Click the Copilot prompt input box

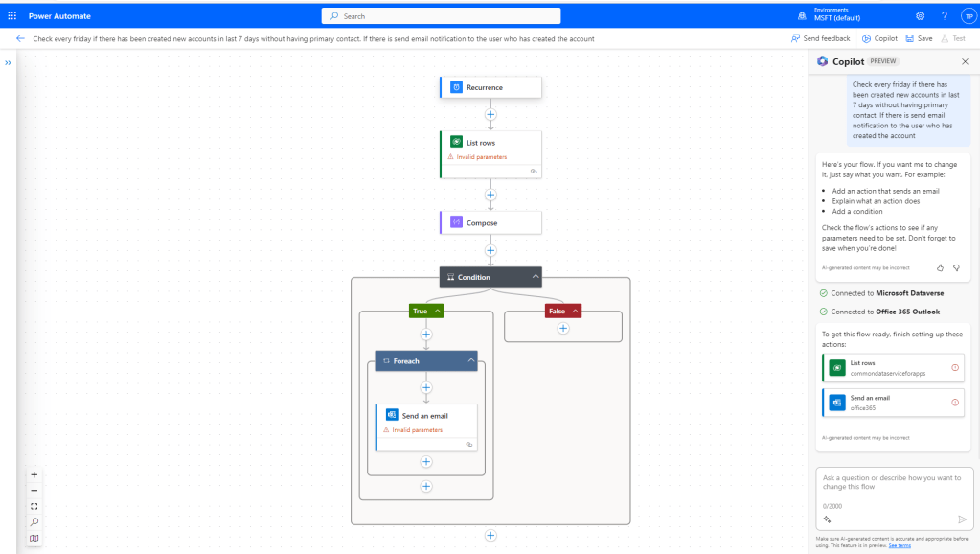click(x=892, y=483)
